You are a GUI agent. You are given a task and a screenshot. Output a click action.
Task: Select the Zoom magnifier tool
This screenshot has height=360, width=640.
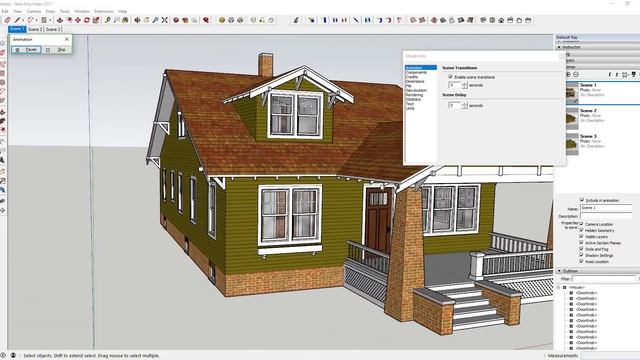point(156,20)
